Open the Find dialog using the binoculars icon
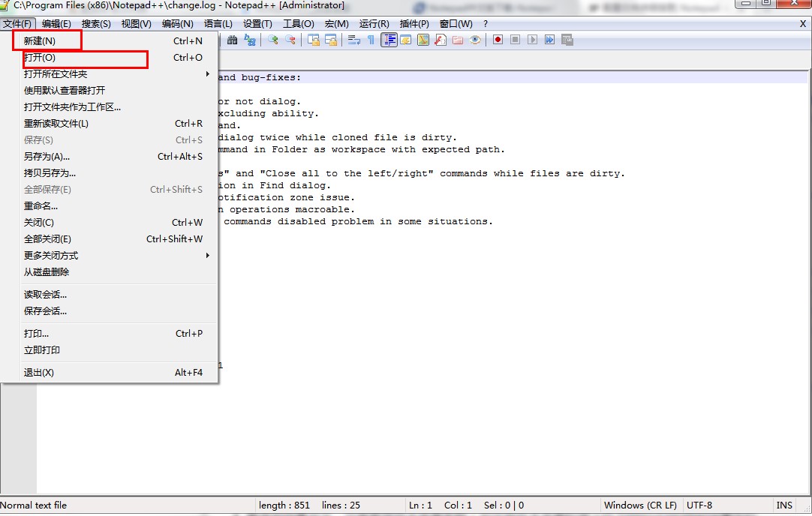Screen dimensions: 812x516 pyautogui.click(x=232, y=40)
